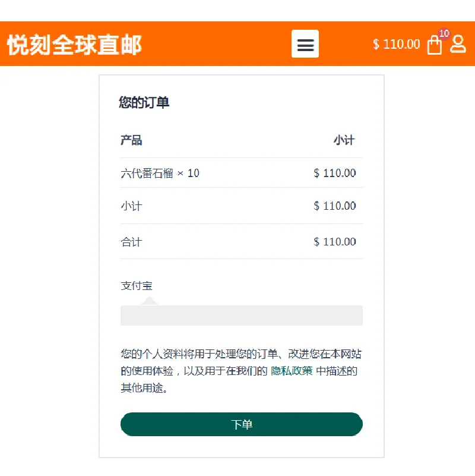Screen dimensions: 475x476
Task: Click the 您的订单 heading
Action: [x=144, y=102]
